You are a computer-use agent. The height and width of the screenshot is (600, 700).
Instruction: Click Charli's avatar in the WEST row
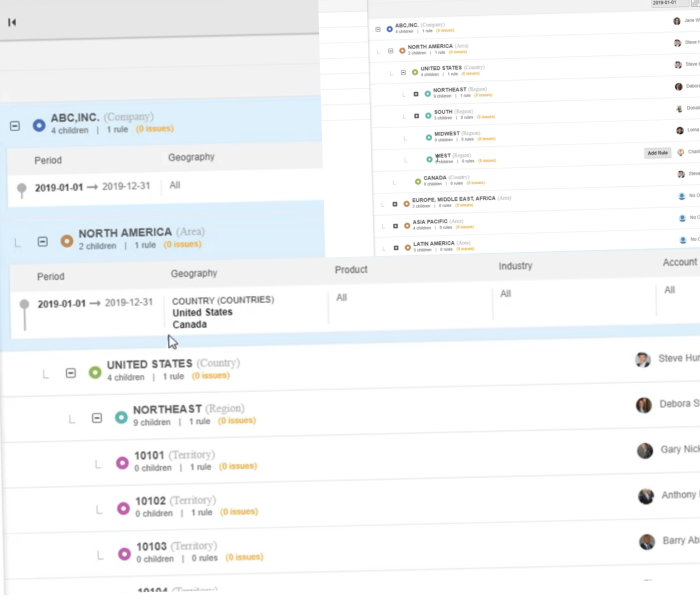[x=680, y=152]
